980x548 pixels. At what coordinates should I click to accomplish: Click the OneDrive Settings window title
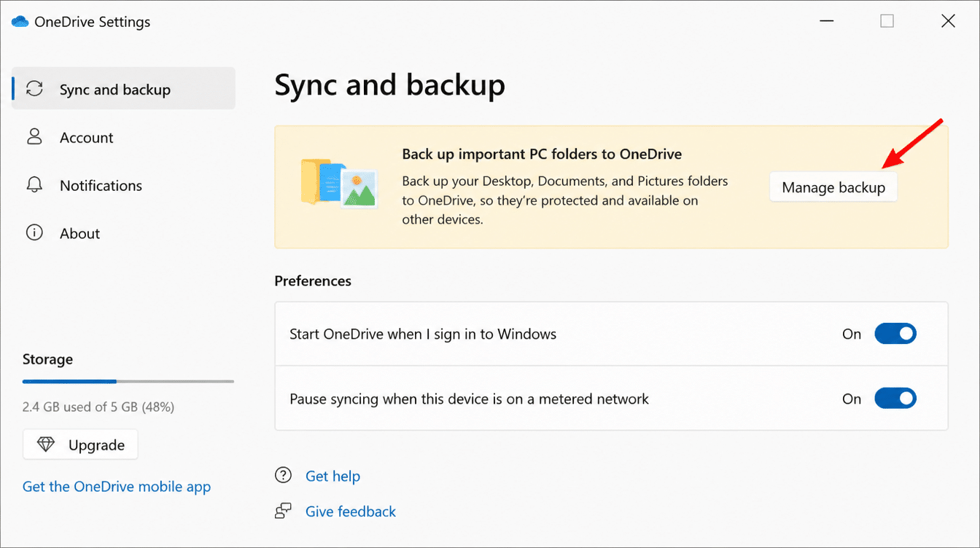tap(93, 22)
